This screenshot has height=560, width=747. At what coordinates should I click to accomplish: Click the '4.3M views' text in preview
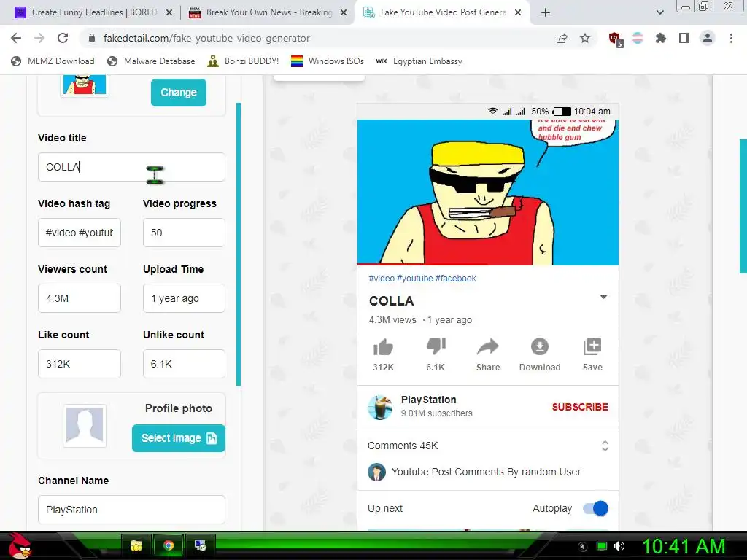(x=392, y=320)
